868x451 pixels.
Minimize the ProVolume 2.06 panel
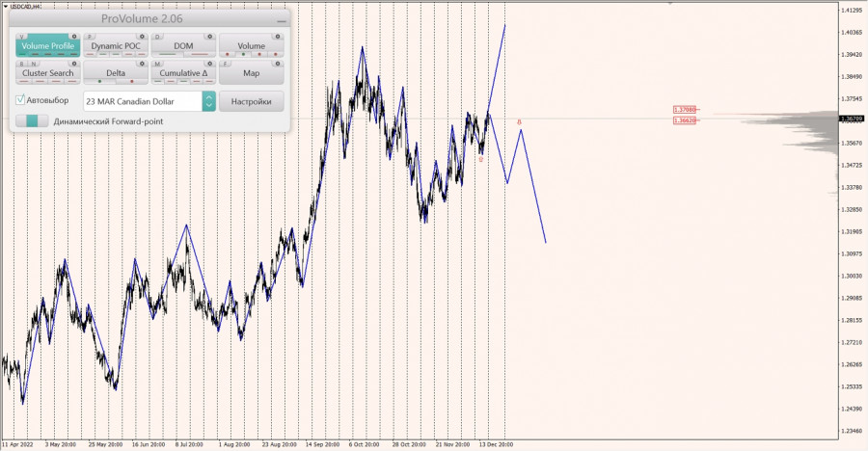pyautogui.click(x=282, y=21)
